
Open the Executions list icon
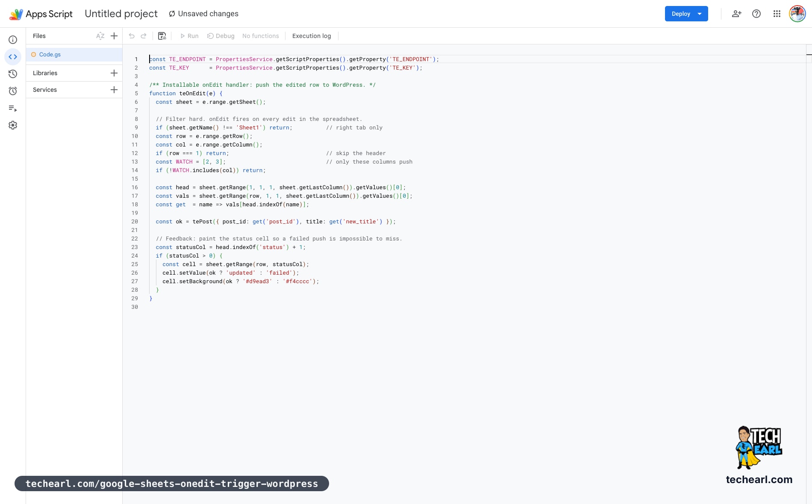point(13,108)
